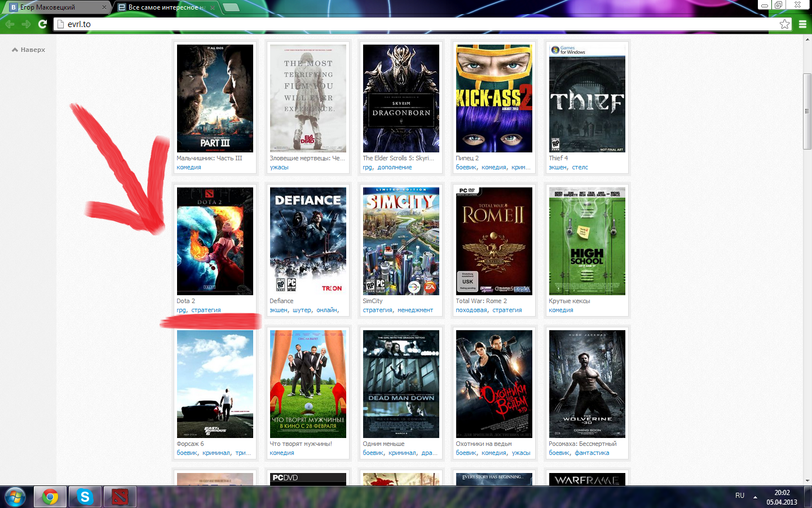The image size is (812, 508).
Task: Open Chrome from the taskbar
Action: click(50, 497)
